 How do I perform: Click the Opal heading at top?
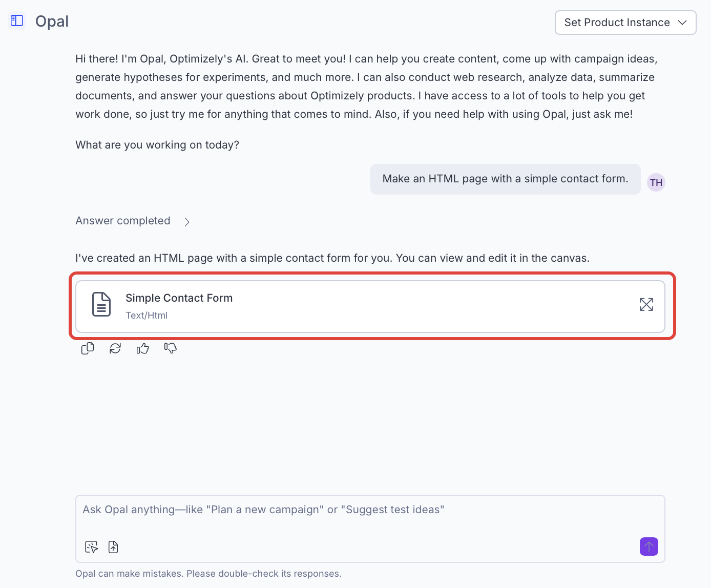[x=52, y=22]
